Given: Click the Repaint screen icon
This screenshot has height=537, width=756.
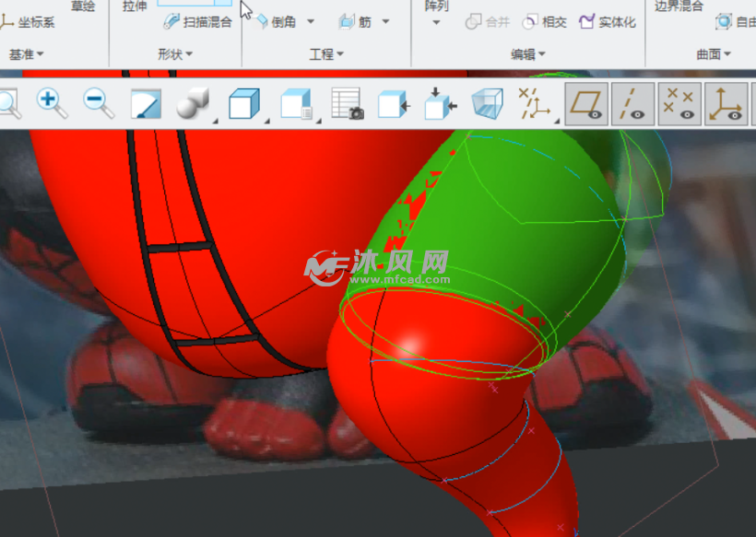Looking at the screenshot, I should pyautogui.click(x=146, y=103).
